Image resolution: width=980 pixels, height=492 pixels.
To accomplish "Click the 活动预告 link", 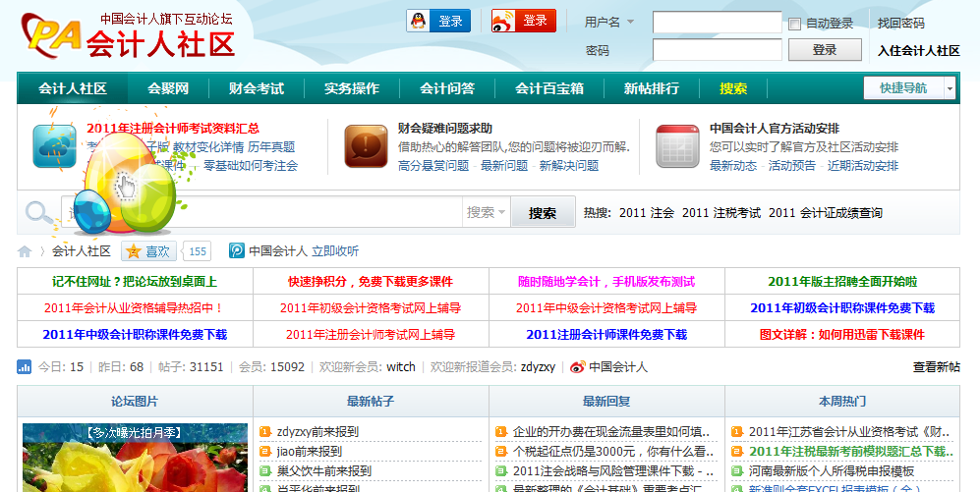I will tap(792, 165).
